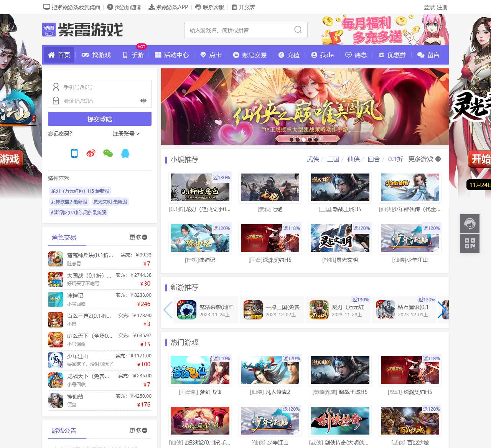Open 百战沙城 game thumbnail
Screen dimensions: 491x448
click(410, 421)
